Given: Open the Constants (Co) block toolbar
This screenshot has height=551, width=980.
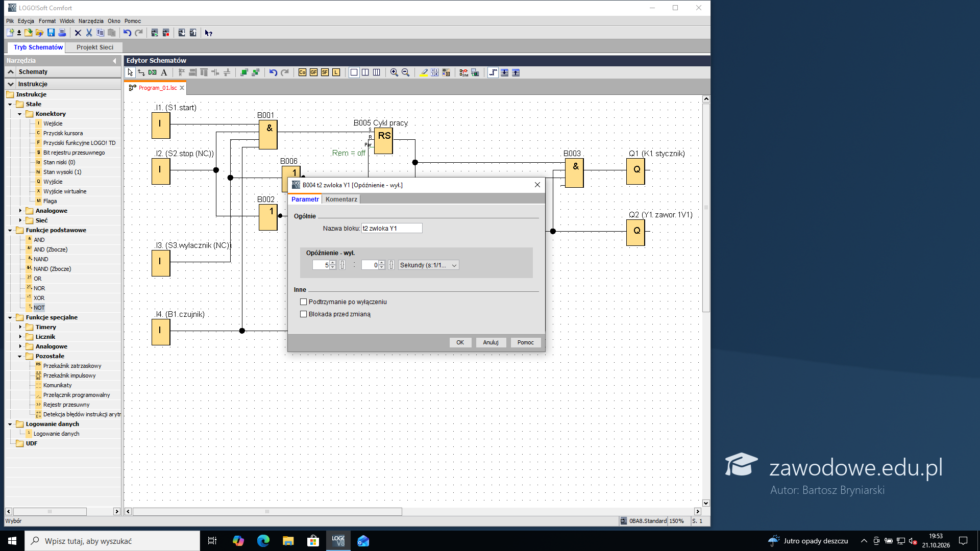Looking at the screenshot, I should click(x=302, y=72).
